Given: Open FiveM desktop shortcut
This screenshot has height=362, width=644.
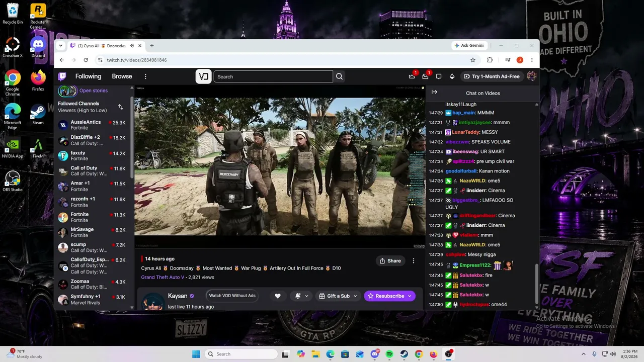Looking at the screenshot, I should (38, 148).
